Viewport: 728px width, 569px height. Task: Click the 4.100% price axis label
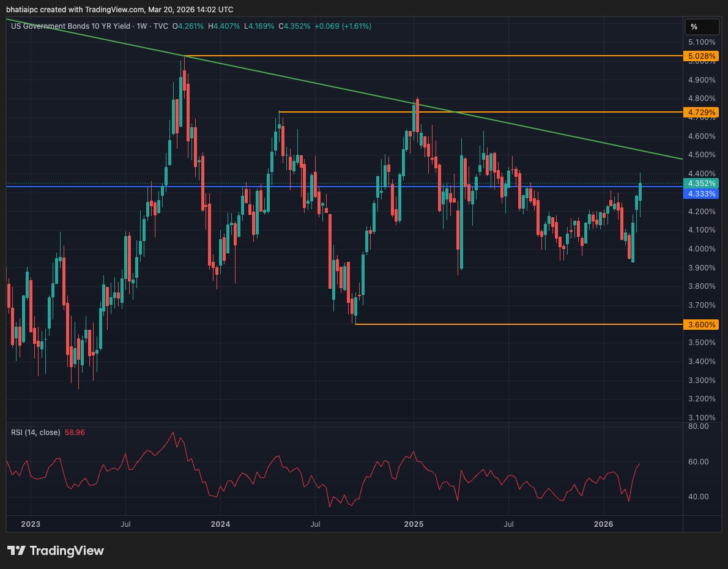click(702, 230)
